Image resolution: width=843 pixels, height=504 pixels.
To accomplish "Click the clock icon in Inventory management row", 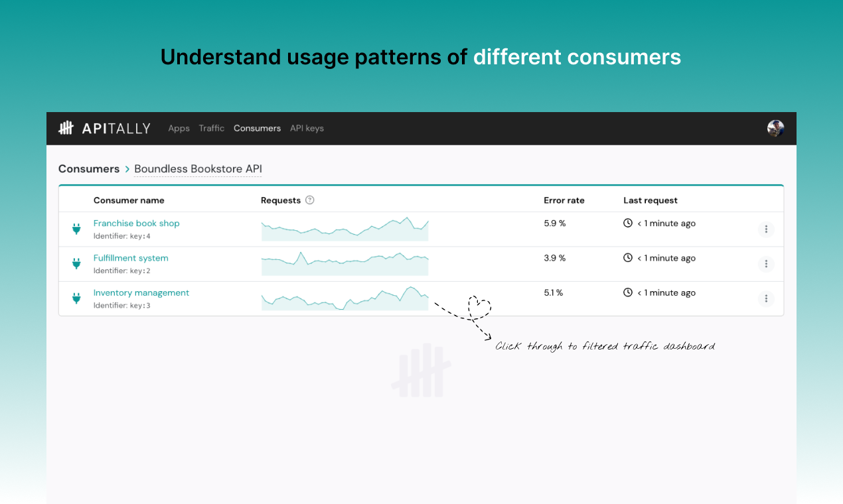I will 628,292.
